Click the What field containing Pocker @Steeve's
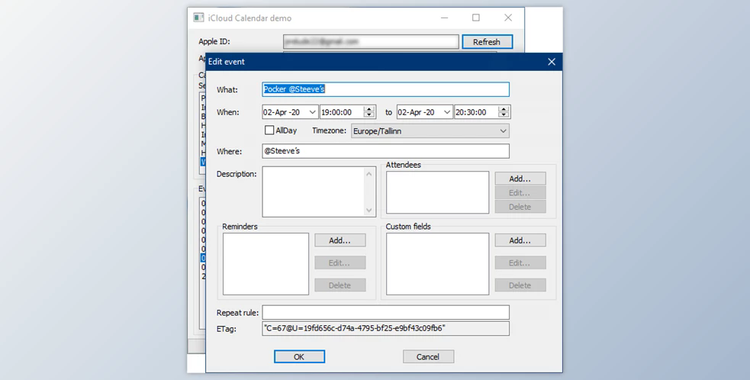This screenshot has height=380, width=750. click(386, 89)
